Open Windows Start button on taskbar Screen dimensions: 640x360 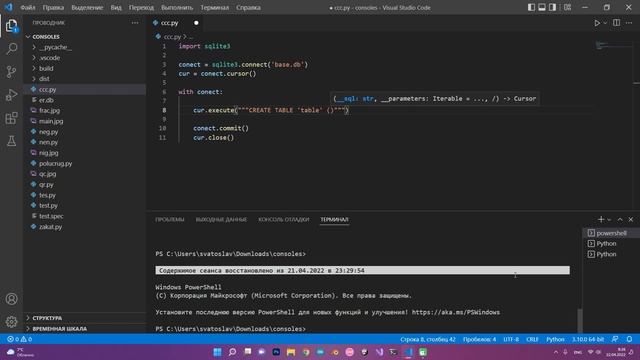point(218,352)
